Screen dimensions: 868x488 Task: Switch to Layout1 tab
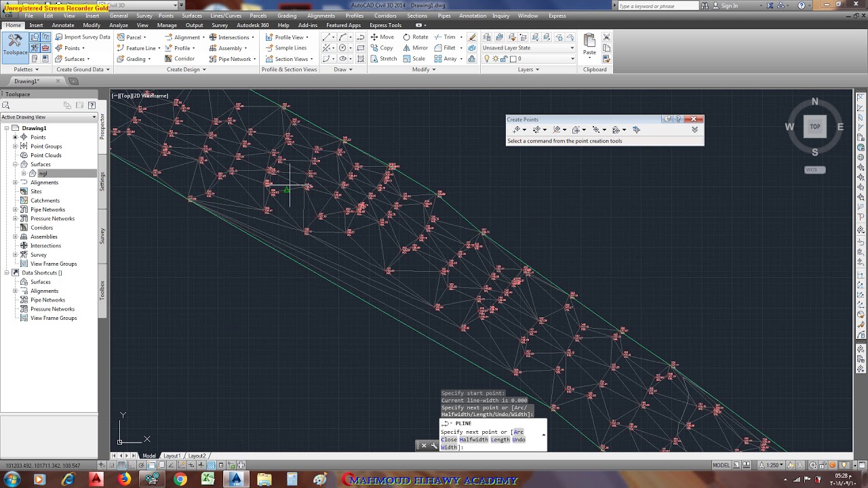tap(172, 456)
